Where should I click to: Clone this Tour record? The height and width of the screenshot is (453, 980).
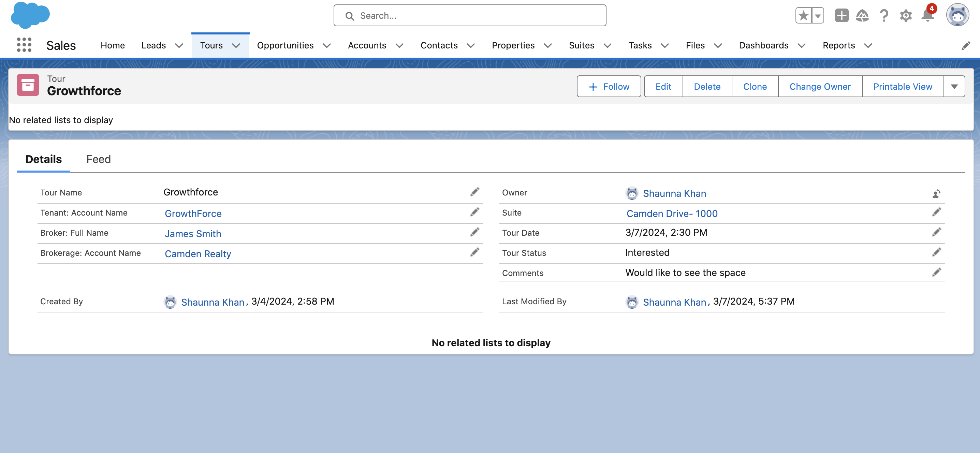tap(755, 86)
